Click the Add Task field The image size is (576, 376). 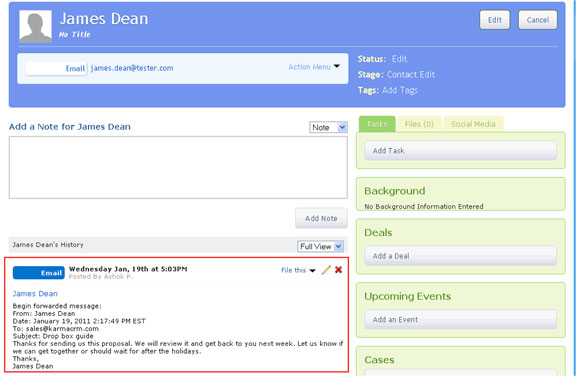(x=460, y=151)
